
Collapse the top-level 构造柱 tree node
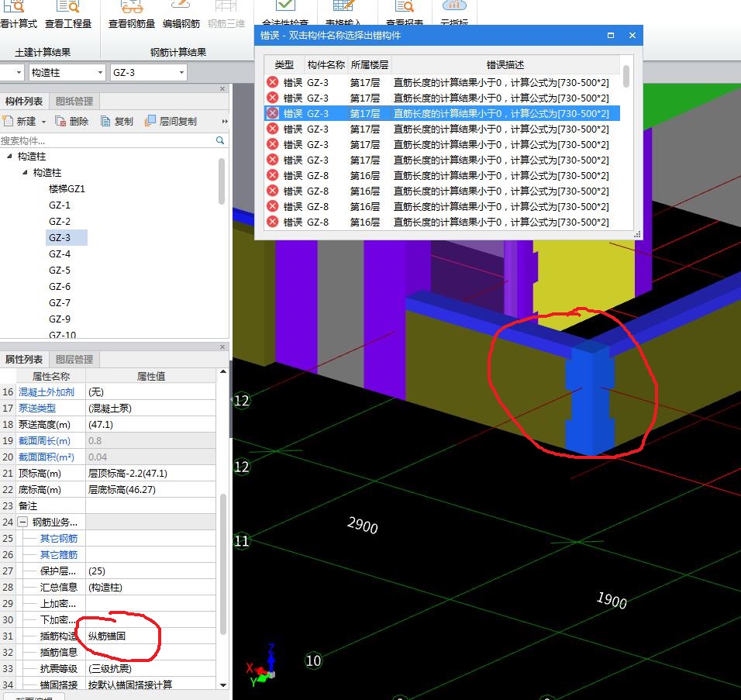tap(9, 156)
